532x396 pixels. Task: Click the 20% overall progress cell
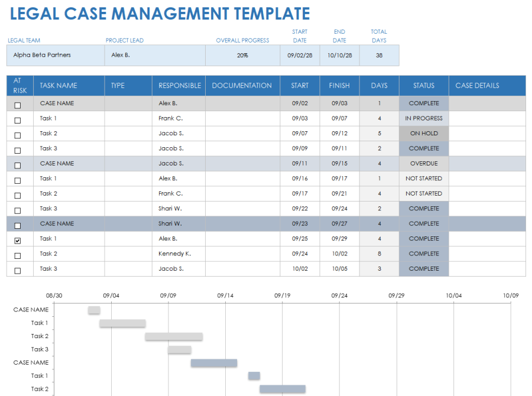242,54
